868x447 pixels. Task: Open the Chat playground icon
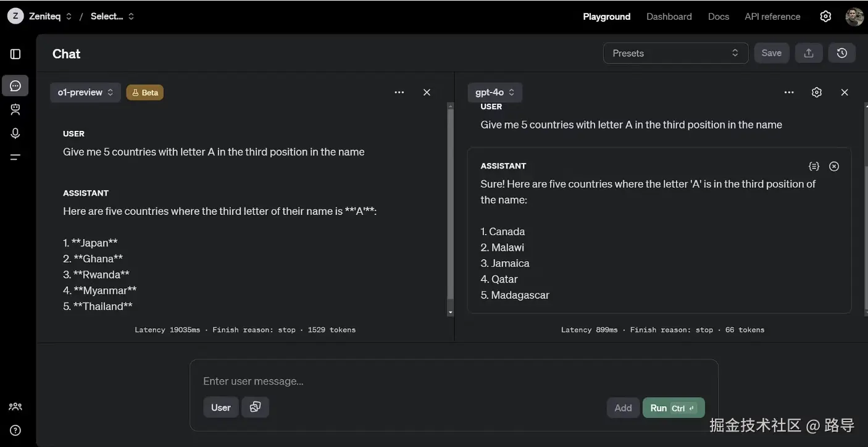point(15,86)
